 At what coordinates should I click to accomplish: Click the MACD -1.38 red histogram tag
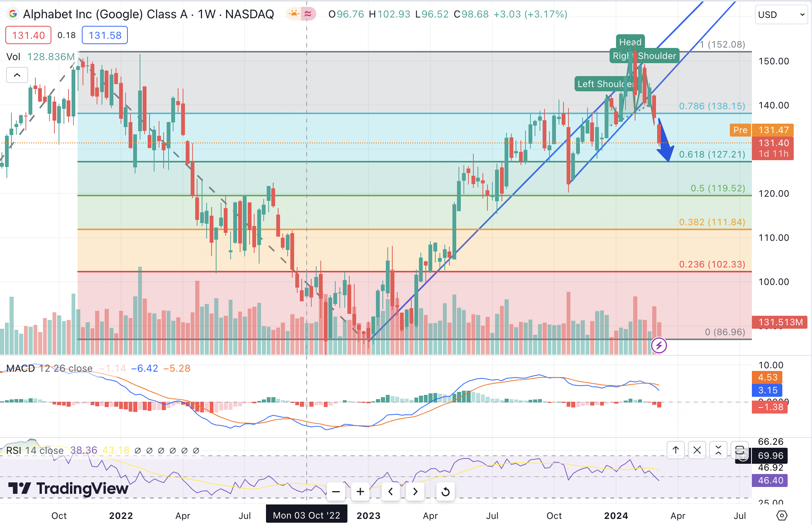click(x=770, y=407)
